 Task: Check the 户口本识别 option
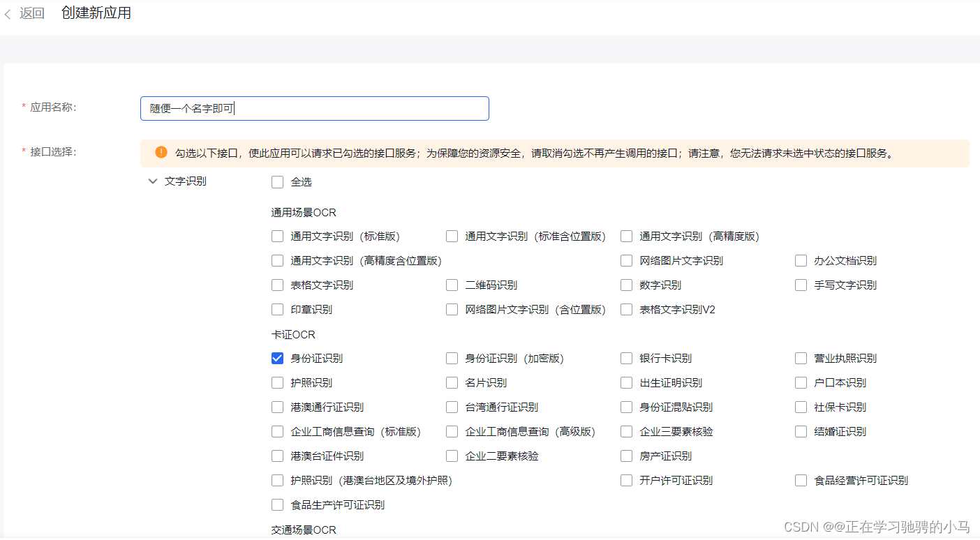(x=801, y=383)
